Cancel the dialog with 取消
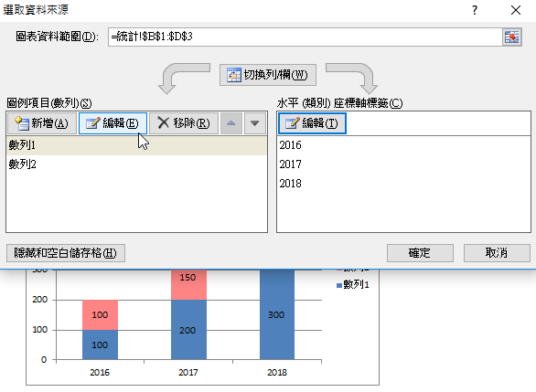 point(497,253)
